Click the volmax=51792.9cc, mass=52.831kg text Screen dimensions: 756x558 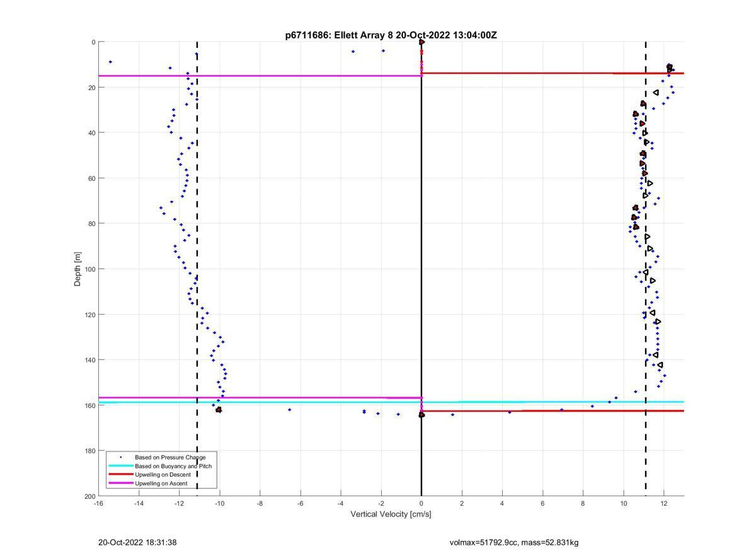(514, 542)
